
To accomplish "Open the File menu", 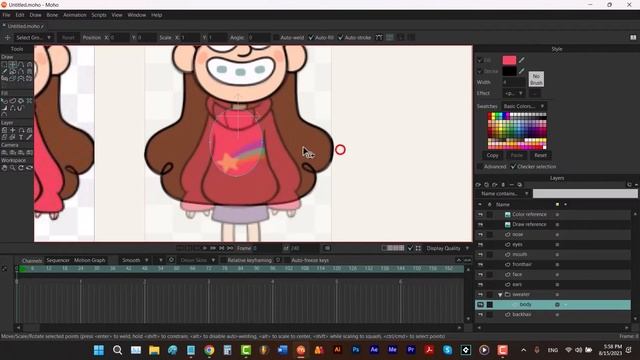I will point(6,15).
